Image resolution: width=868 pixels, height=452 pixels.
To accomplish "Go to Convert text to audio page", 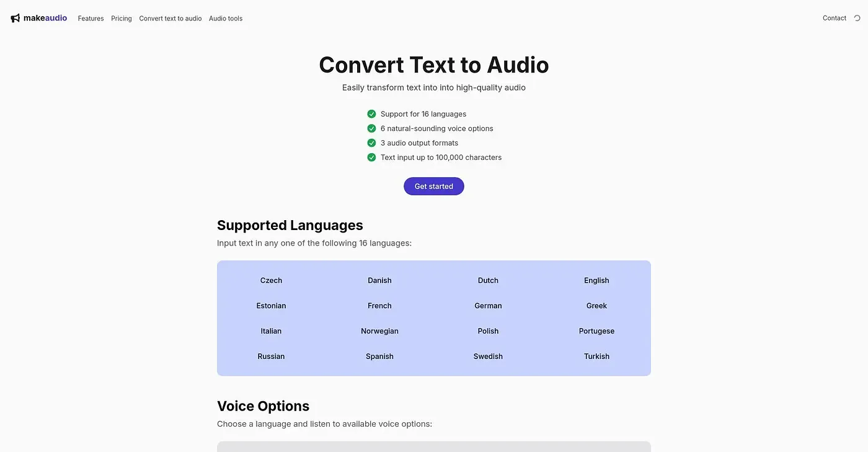I will coord(170,19).
